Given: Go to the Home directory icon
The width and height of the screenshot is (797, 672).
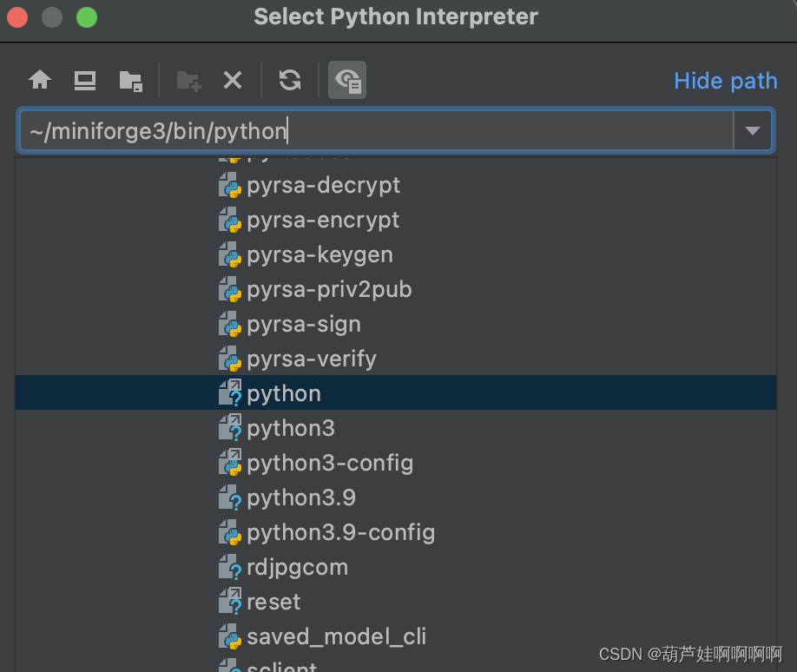Looking at the screenshot, I should tap(40, 81).
